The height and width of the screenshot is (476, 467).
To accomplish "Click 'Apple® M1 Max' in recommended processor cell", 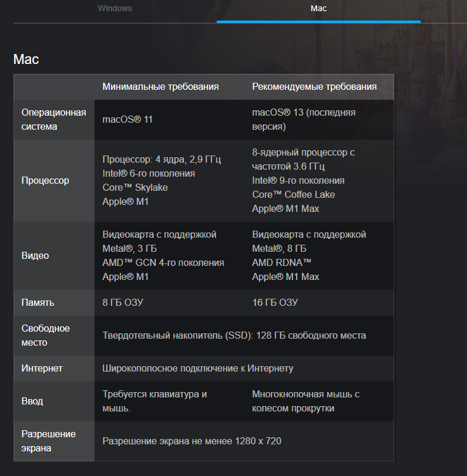I will [x=285, y=209].
